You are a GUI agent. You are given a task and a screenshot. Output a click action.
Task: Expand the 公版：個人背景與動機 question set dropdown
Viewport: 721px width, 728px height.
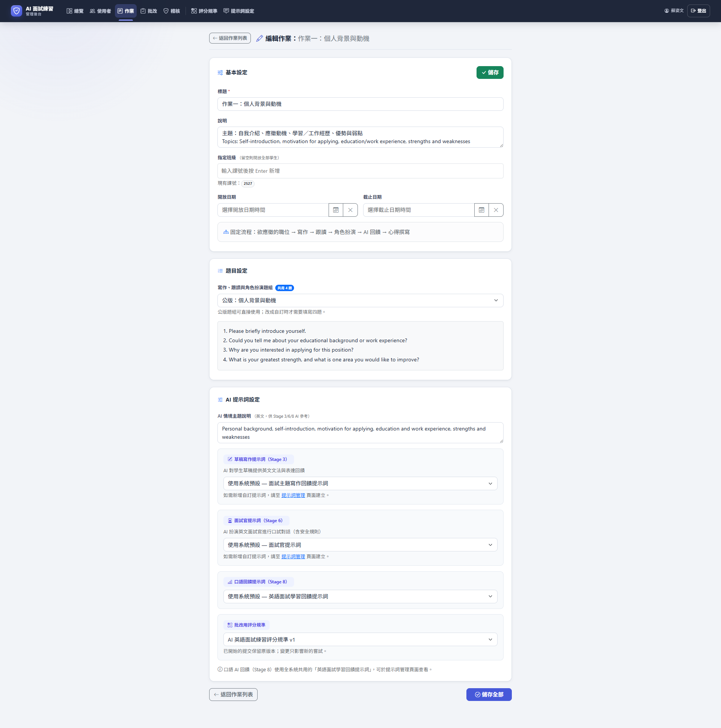[360, 300]
